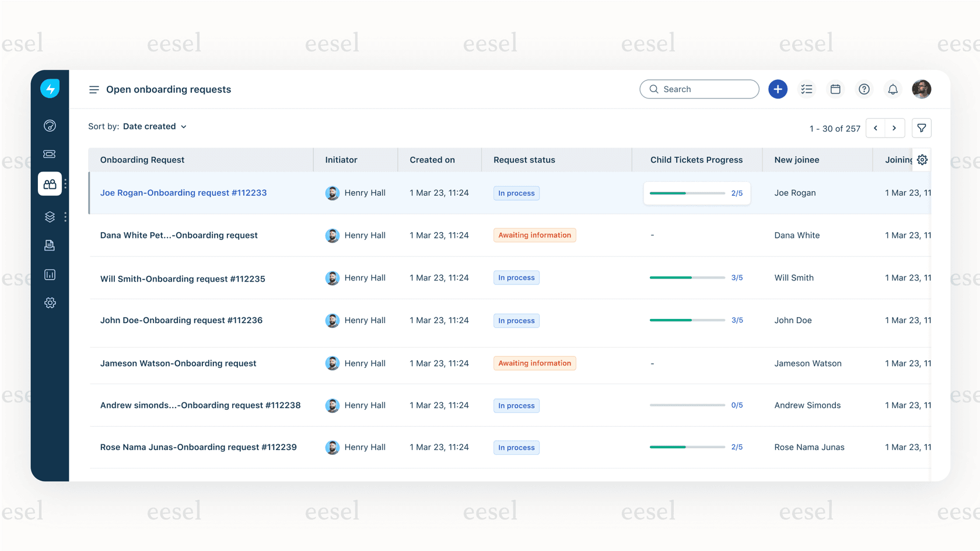Click the employee onboarding people icon in sidebar
The image size is (980, 551).
(50, 183)
